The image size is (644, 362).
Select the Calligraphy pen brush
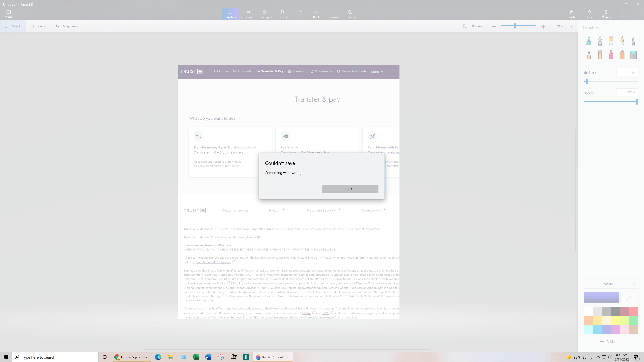click(600, 41)
